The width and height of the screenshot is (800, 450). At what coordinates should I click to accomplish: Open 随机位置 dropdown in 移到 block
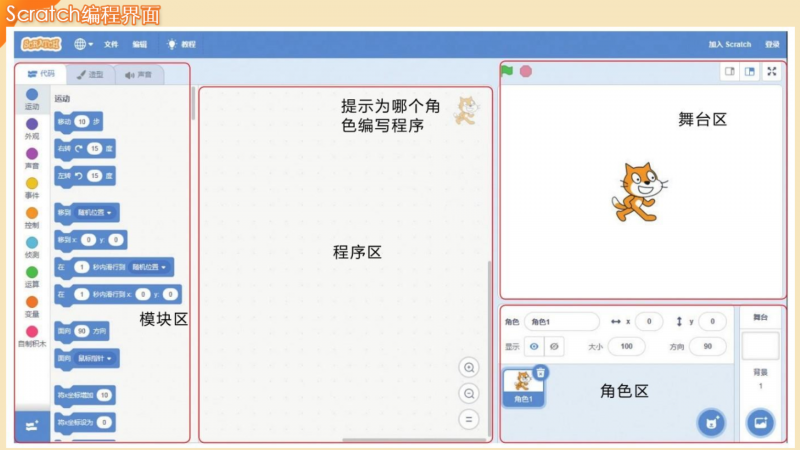(x=94, y=213)
